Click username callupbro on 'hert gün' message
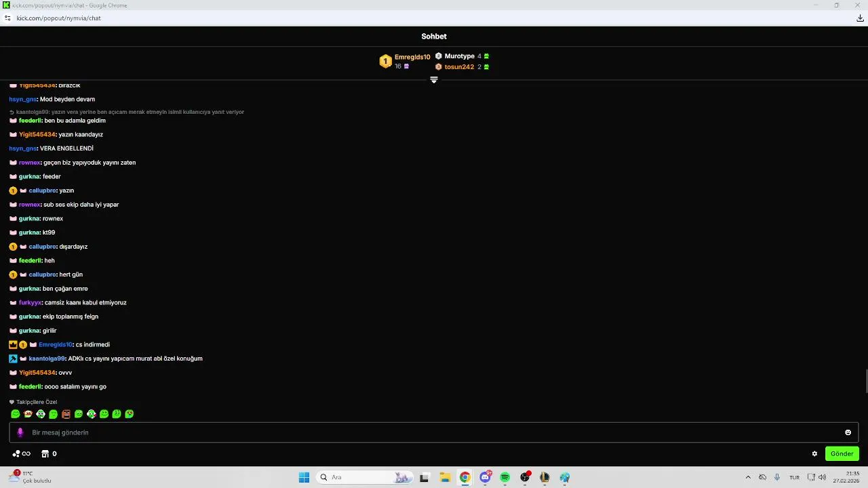868x488 pixels. click(42, 275)
